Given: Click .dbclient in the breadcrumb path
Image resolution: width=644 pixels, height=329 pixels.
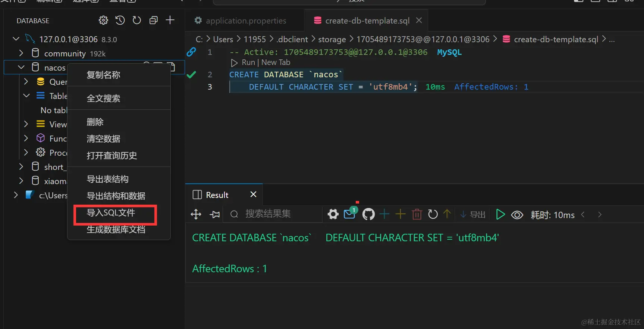Looking at the screenshot, I should [292, 39].
